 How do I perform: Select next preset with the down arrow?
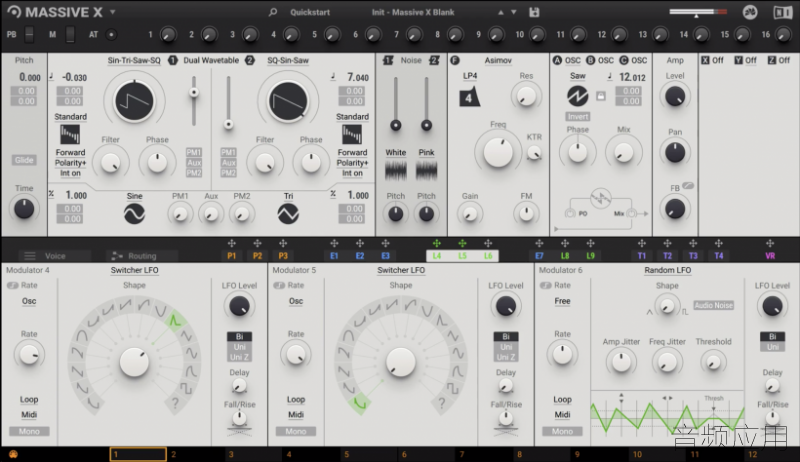pos(514,12)
